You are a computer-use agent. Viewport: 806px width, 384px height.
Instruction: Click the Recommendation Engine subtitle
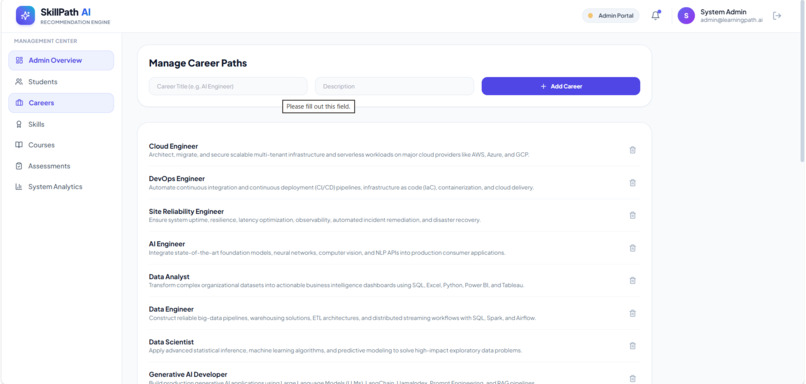click(75, 22)
